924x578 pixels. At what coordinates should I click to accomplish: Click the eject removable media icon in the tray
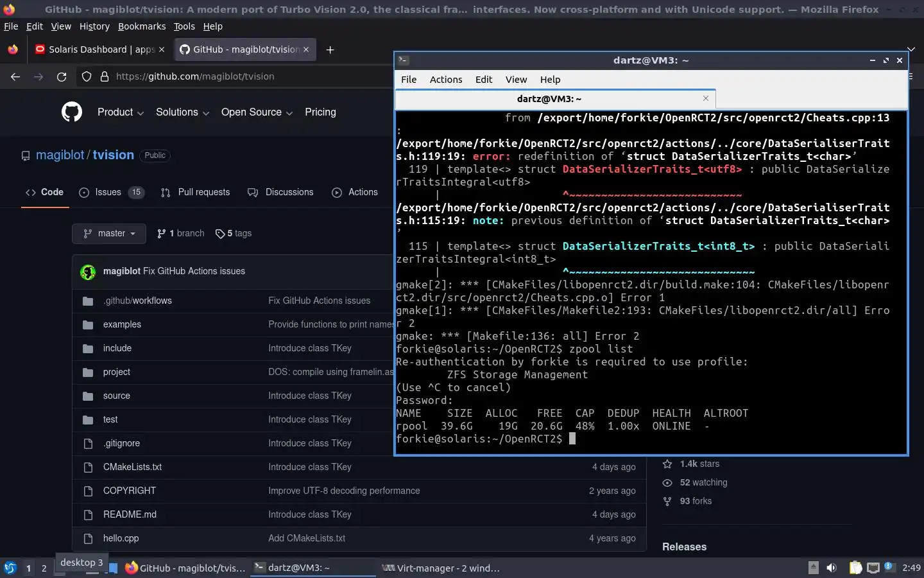click(x=813, y=568)
